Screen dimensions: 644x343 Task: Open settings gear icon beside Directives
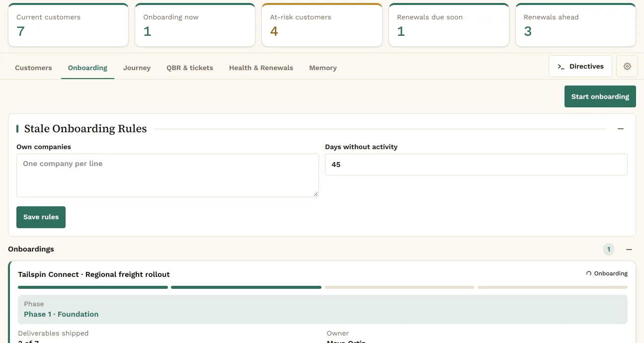627,66
